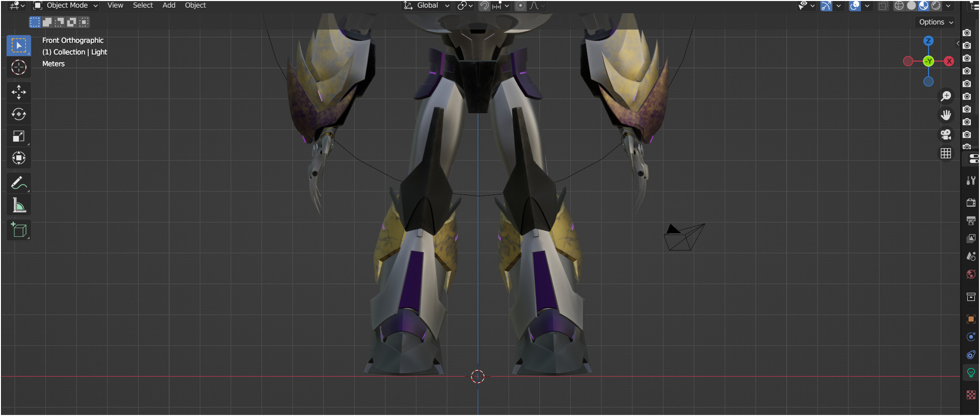Toggle X-Ray viewport display
Viewport: 980px width, 416px height.
[883, 6]
